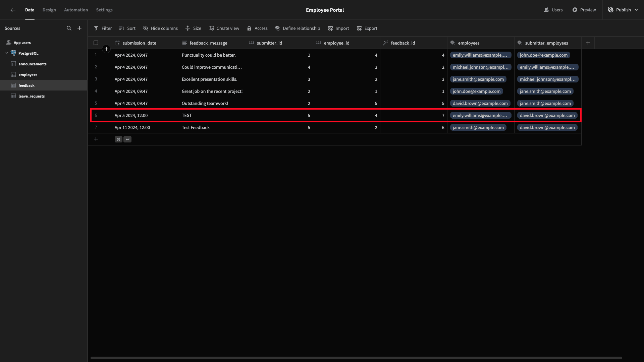Open the Filter tool

point(103,28)
